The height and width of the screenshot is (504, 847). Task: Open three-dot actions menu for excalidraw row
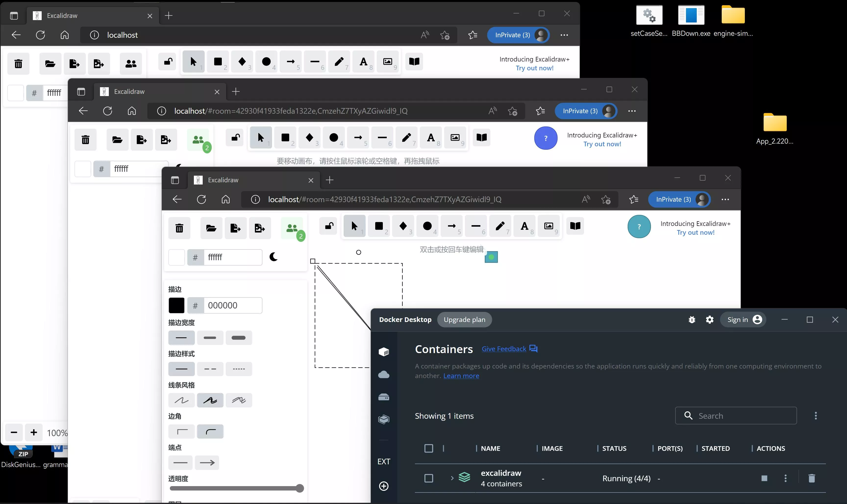pos(785,478)
